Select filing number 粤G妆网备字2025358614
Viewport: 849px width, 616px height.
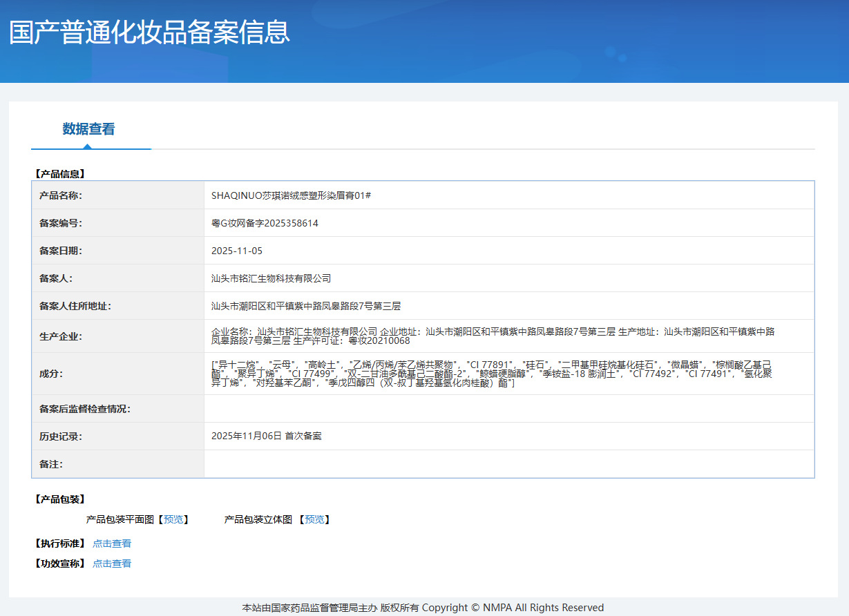(x=265, y=223)
